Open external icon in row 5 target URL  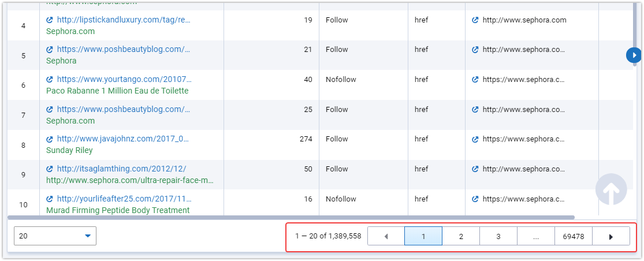tap(475, 50)
